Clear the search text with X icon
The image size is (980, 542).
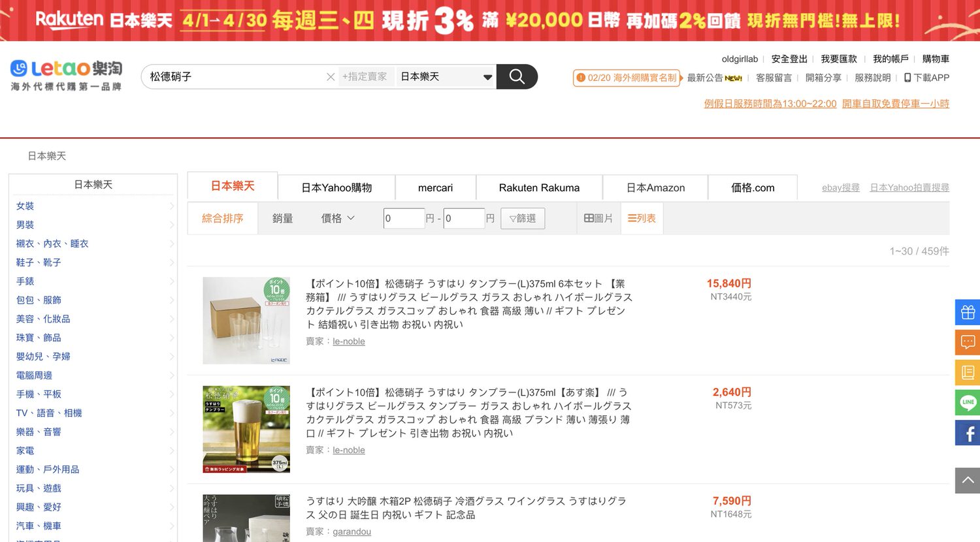331,77
